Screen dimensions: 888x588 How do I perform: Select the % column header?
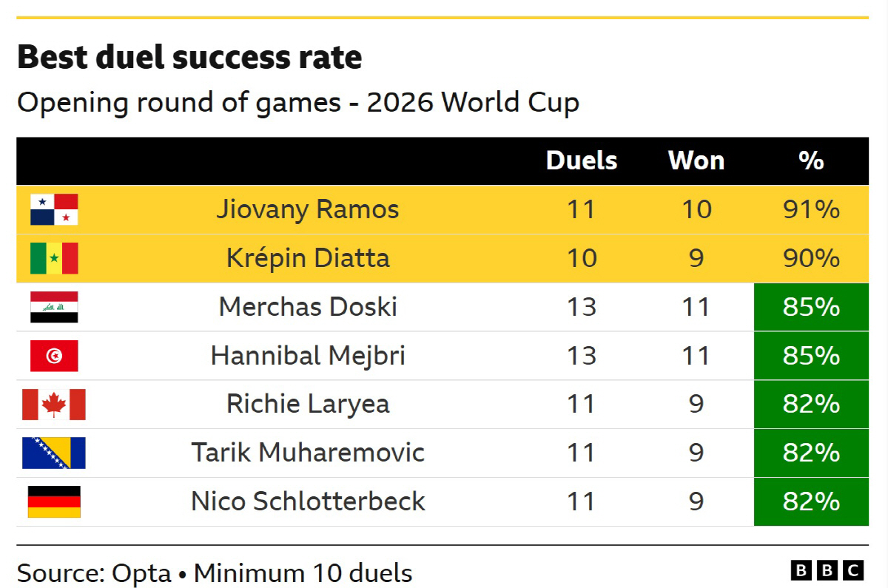[811, 160]
